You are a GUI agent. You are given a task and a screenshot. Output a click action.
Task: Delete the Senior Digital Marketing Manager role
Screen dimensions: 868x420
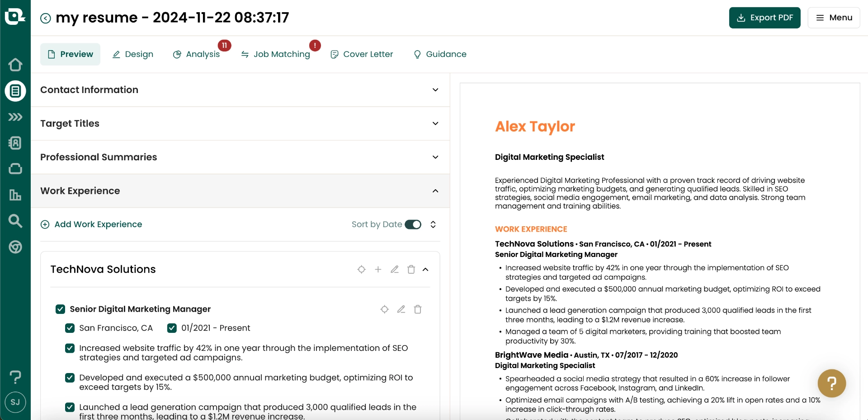click(418, 309)
